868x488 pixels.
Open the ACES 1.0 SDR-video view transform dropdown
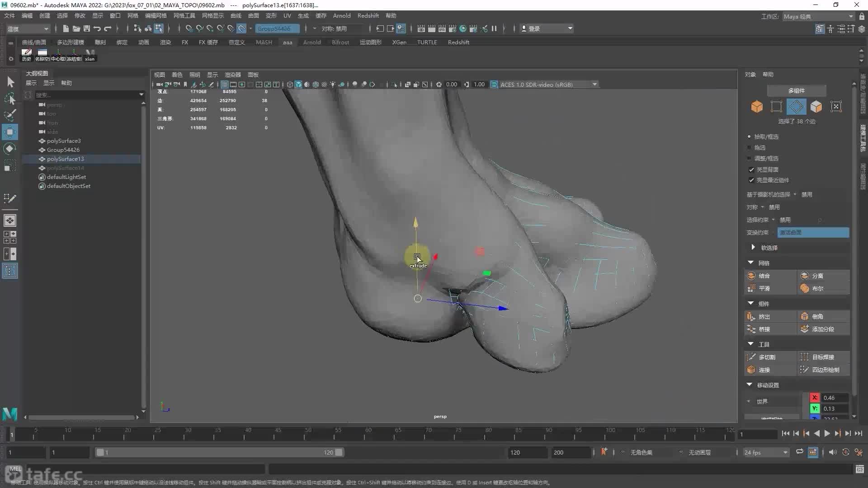coord(548,84)
